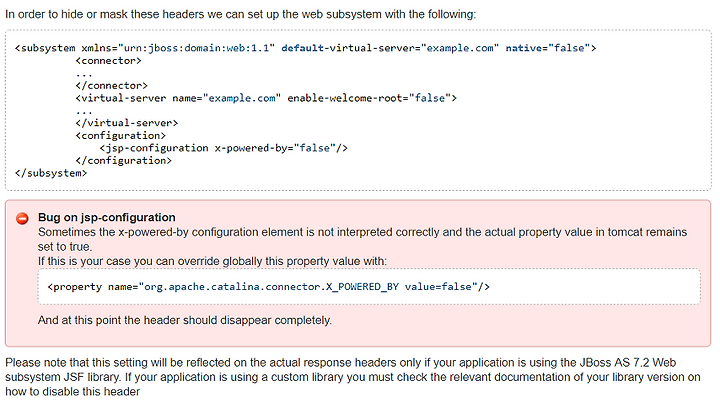Click the "In order to hide or mask" sentence
Viewport: 720px width, 408px height.
pos(241,14)
